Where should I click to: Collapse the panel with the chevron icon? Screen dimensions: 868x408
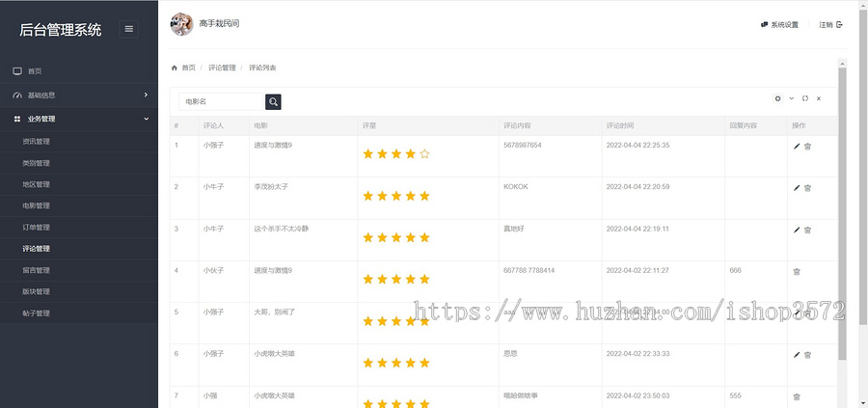pos(791,98)
